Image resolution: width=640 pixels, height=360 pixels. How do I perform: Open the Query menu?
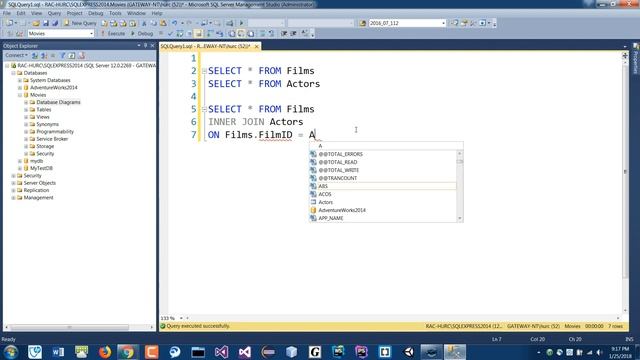click(x=54, y=13)
